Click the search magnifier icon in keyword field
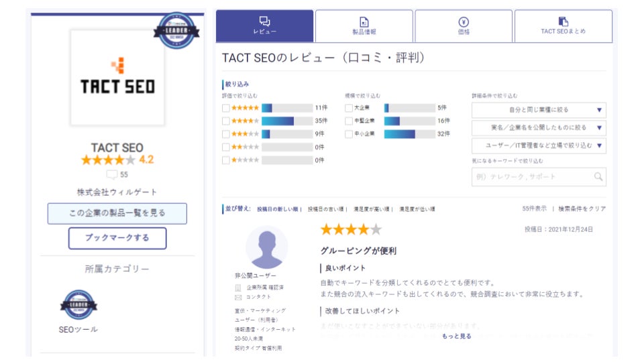644x362 pixels. coord(598,177)
